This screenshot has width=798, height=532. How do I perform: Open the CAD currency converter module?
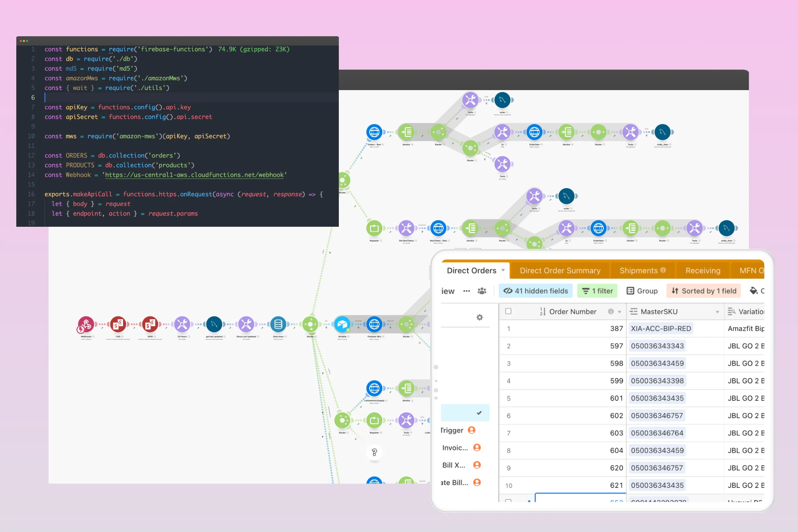pos(118,325)
